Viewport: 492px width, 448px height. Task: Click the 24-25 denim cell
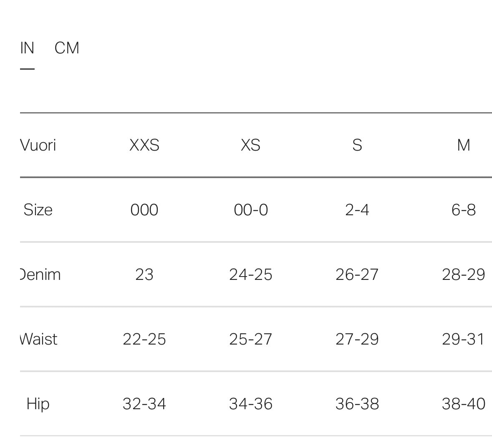[251, 274]
